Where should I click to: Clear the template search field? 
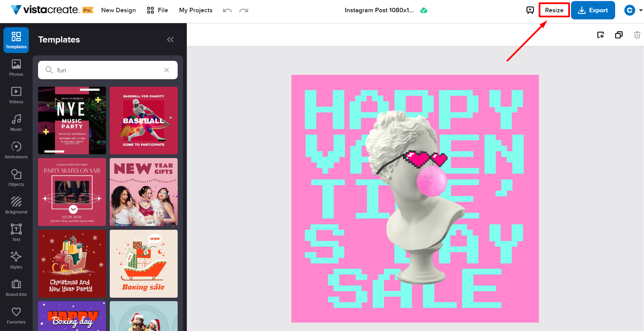pos(166,70)
